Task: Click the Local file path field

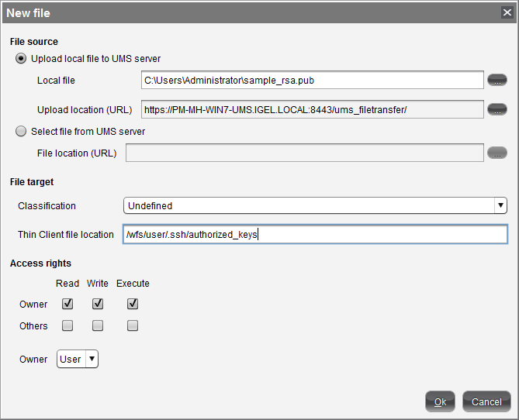Action: pos(312,80)
